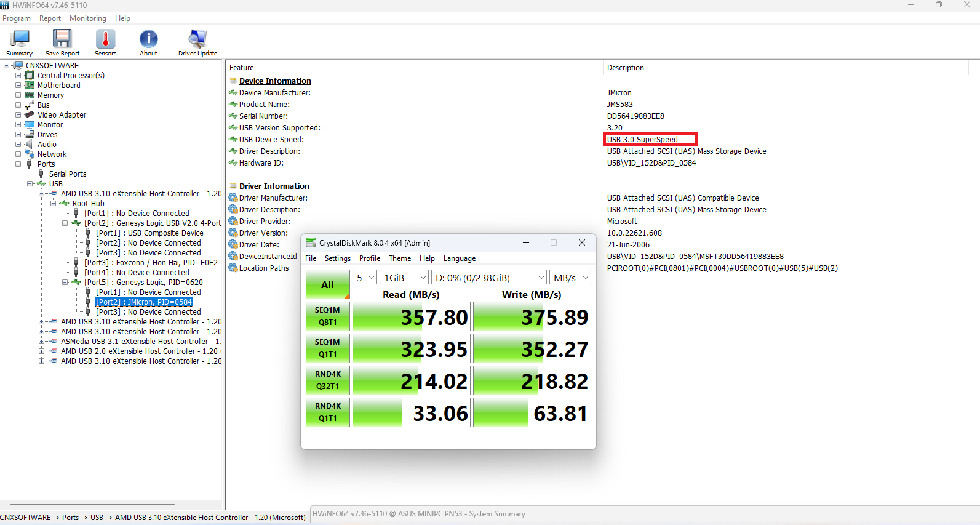Select USB Composite Device entry
This screenshot has height=525, width=980.
[x=149, y=233]
